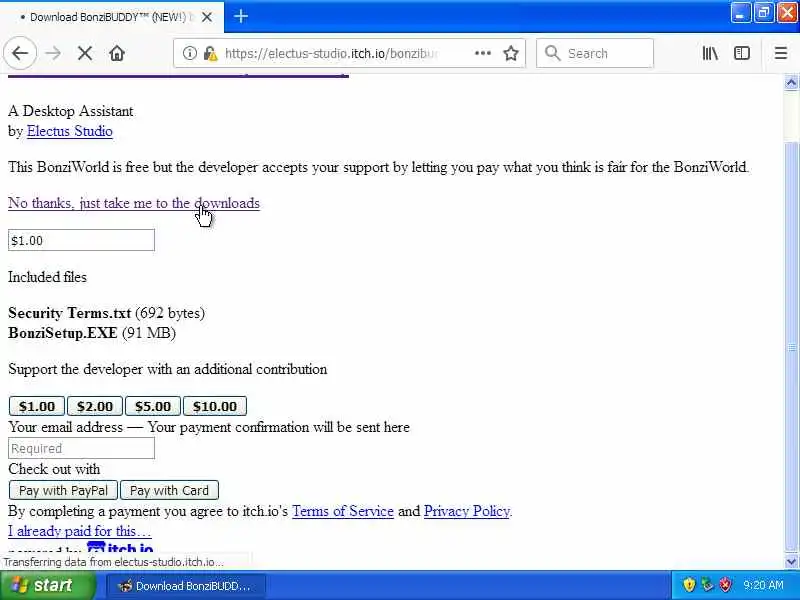The image size is (800, 600).
Task: Choose the $5.00 contribution button
Action: pos(153,406)
